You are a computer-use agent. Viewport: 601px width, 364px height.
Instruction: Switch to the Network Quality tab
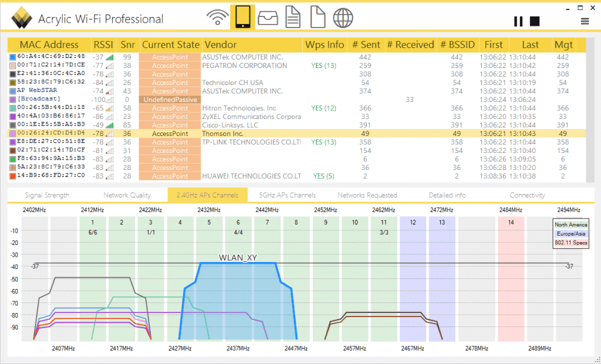[127, 195]
